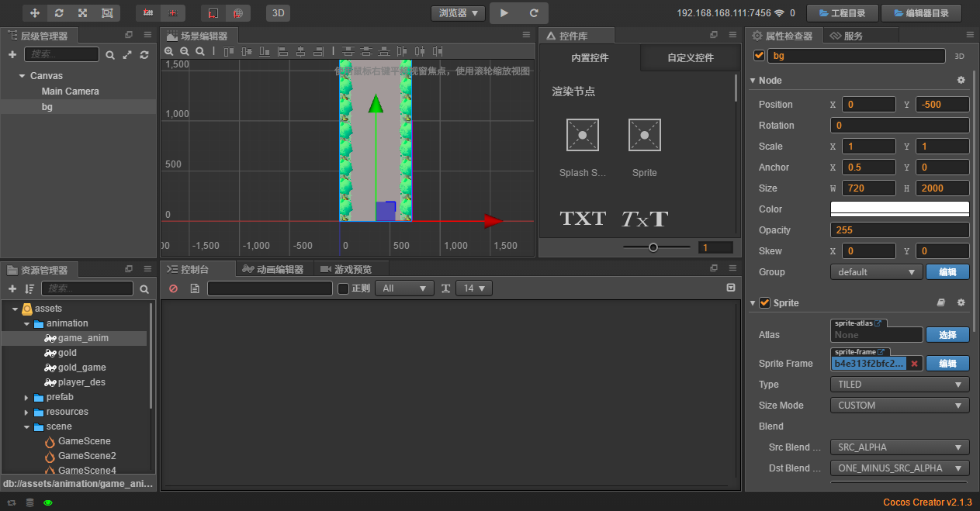Toggle node 3D mode button
The height and width of the screenshot is (511, 980).
pos(959,57)
